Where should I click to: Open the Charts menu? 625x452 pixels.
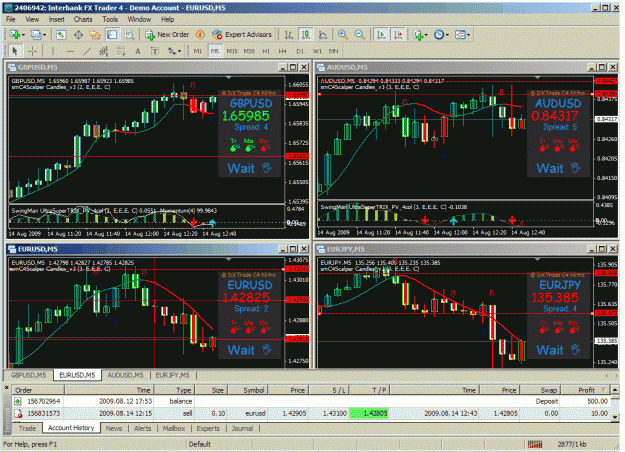tap(83, 19)
